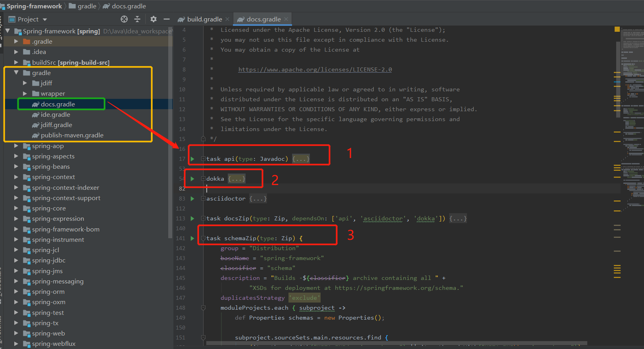Select spring-expression module
This screenshot has width=644, height=349.
58,218
